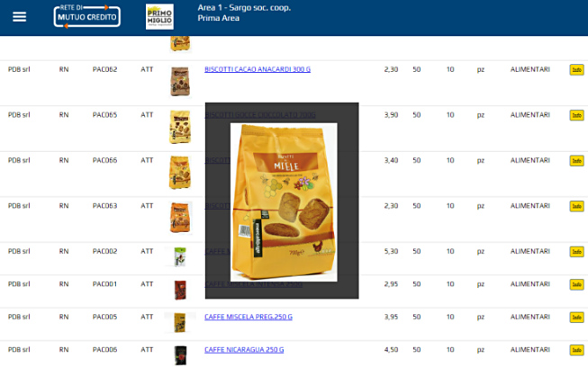Click the price 3,40 in PAC066 row
Image resolution: width=588 pixels, height=367 pixels.
click(391, 160)
